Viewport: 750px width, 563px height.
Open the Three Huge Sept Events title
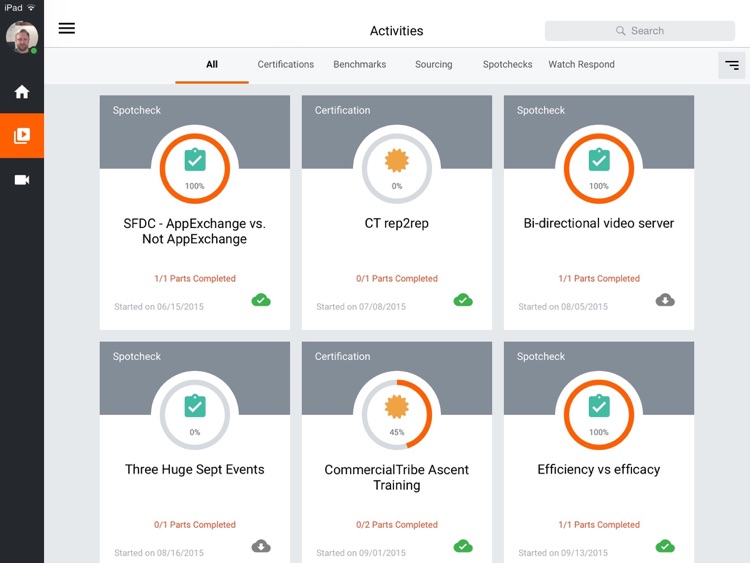point(195,469)
